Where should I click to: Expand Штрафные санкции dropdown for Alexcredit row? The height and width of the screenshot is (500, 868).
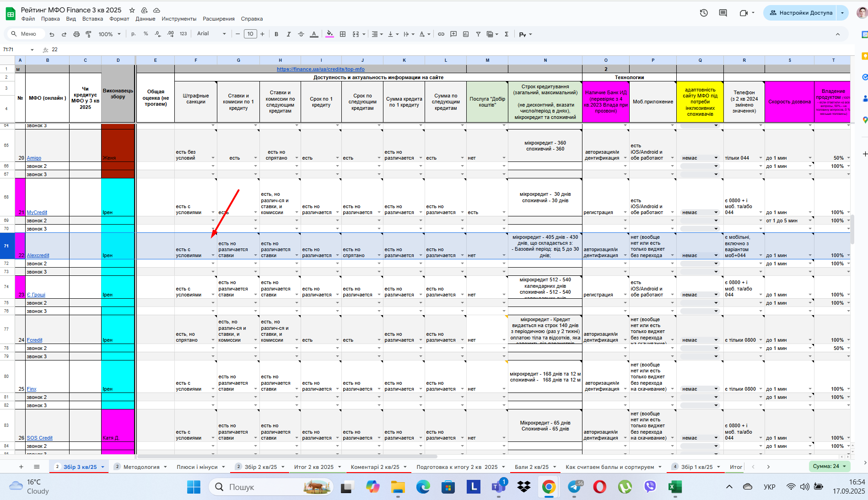(x=213, y=256)
